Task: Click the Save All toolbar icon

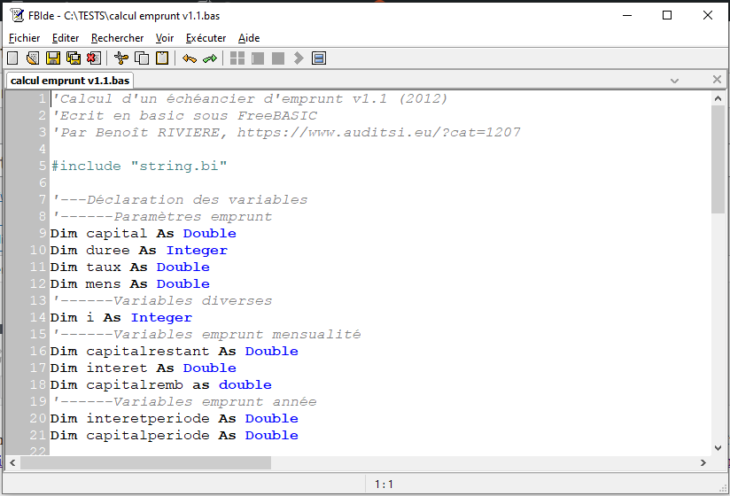Action: click(x=73, y=59)
